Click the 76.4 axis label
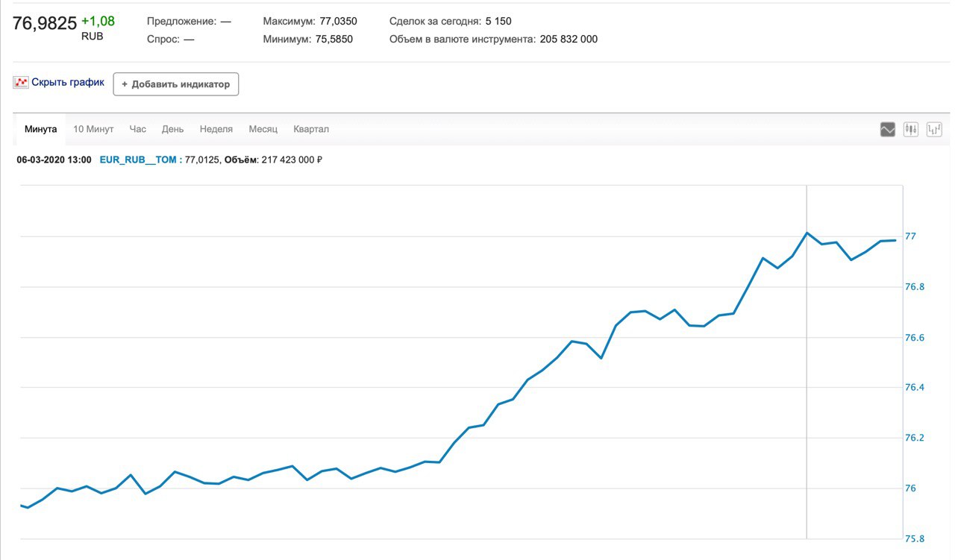The width and height of the screenshot is (955, 560). pos(915,388)
